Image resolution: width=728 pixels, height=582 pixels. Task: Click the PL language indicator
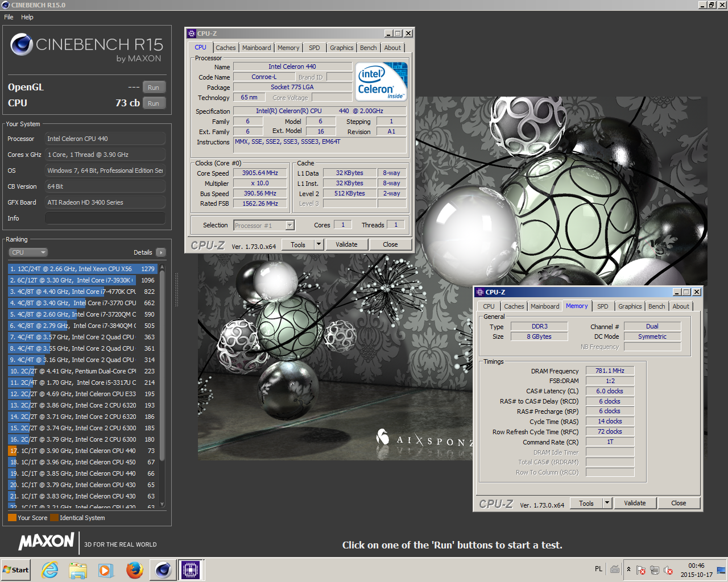coord(598,569)
